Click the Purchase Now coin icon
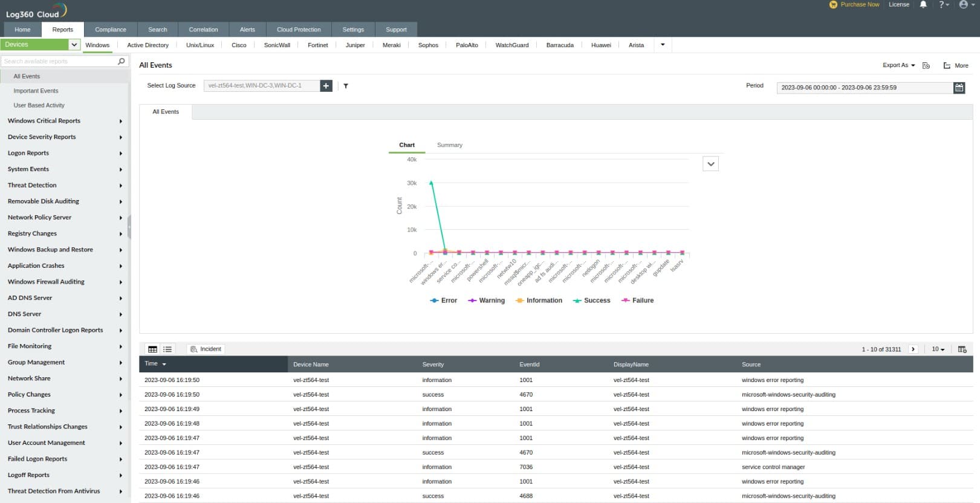The image size is (980, 503). pyautogui.click(x=834, y=4)
